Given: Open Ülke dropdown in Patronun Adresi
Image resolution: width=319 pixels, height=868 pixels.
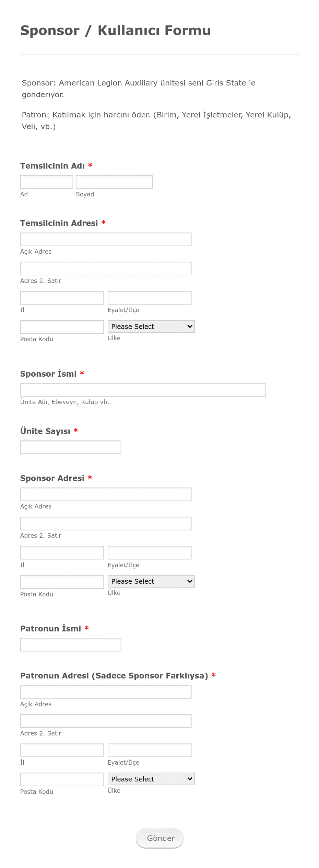Looking at the screenshot, I should [151, 779].
